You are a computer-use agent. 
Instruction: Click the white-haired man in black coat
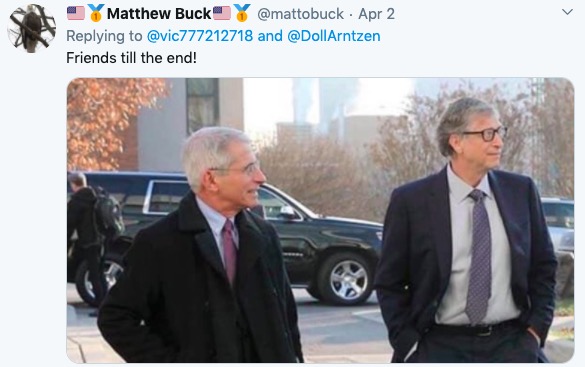[201, 246]
